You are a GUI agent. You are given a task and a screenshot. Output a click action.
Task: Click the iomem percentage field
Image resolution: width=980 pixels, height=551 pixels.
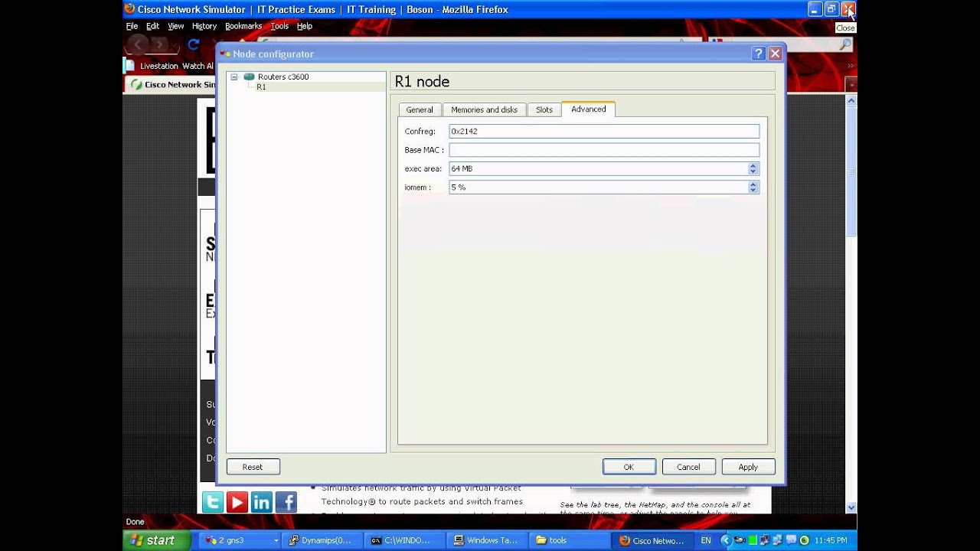pos(598,187)
